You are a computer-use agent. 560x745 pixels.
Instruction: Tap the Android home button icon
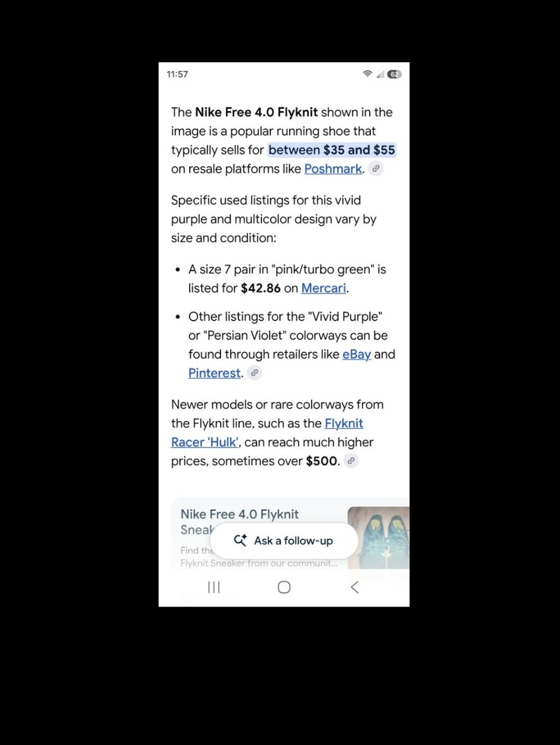(x=284, y=587)
